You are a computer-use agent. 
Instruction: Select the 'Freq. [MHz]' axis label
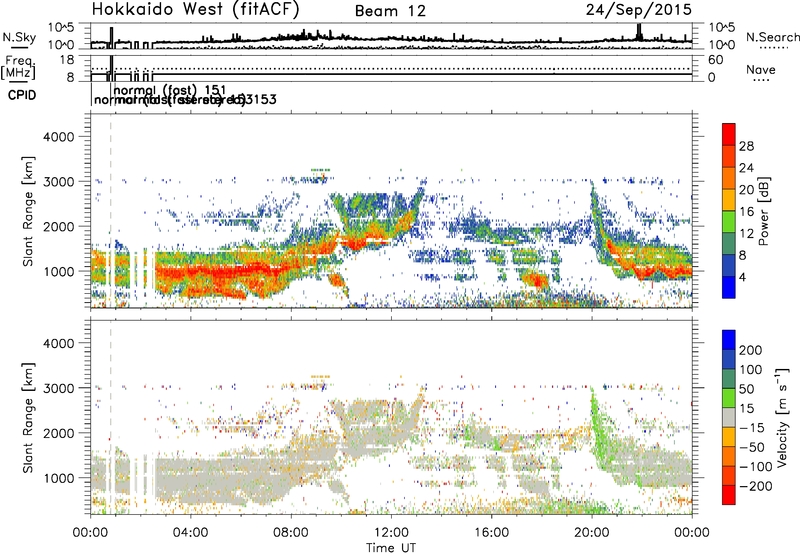(x=19, y=67)
